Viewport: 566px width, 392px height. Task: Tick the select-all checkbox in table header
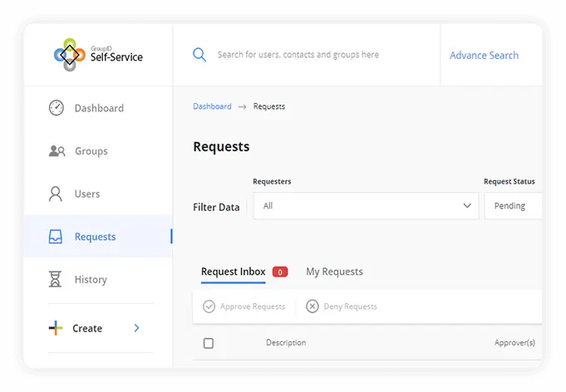tap(209, 343)
